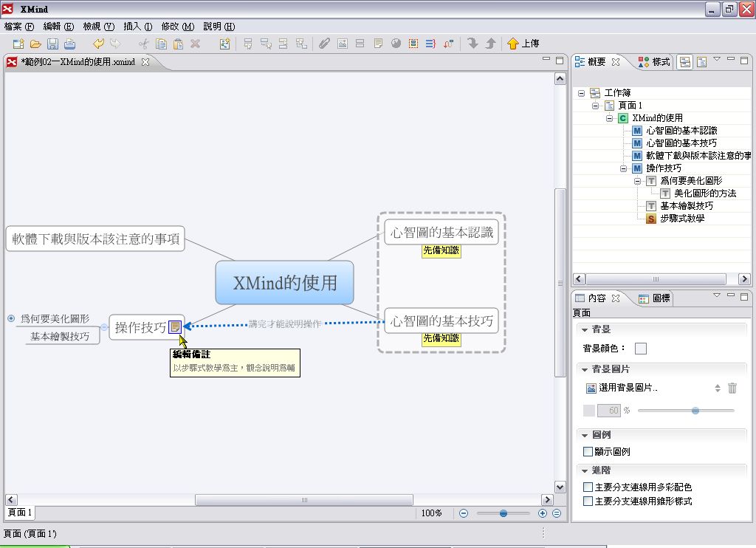Click the copy icon in toolbar
The image size is (756, 548).
coord(161,44)
